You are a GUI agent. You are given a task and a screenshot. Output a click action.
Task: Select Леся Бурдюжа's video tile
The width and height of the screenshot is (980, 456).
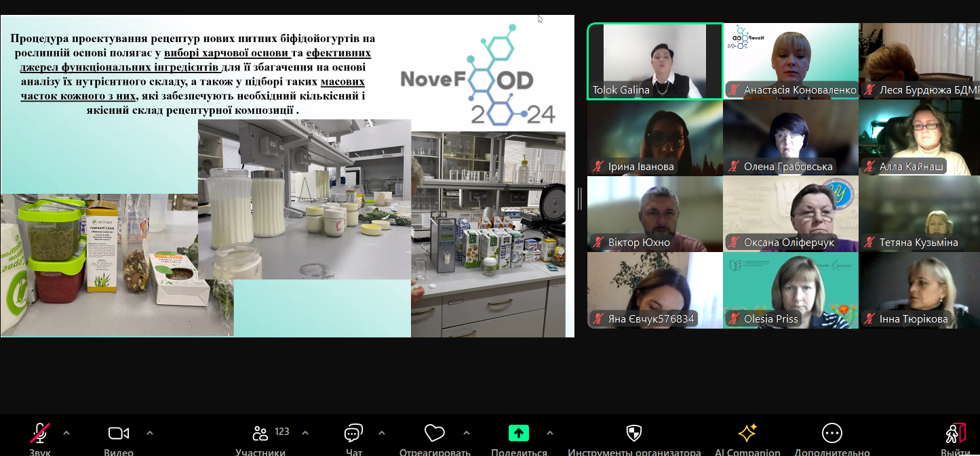(x=920, y=61)
